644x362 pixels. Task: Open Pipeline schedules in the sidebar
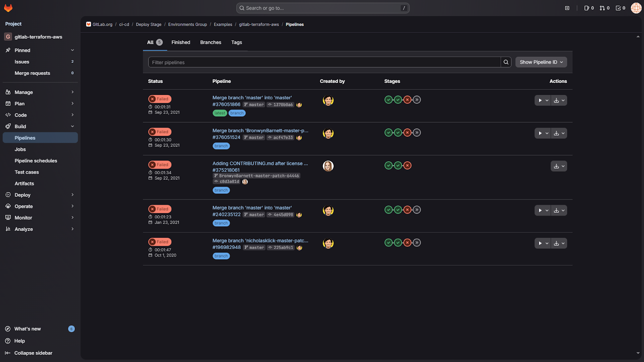[40, 161]
